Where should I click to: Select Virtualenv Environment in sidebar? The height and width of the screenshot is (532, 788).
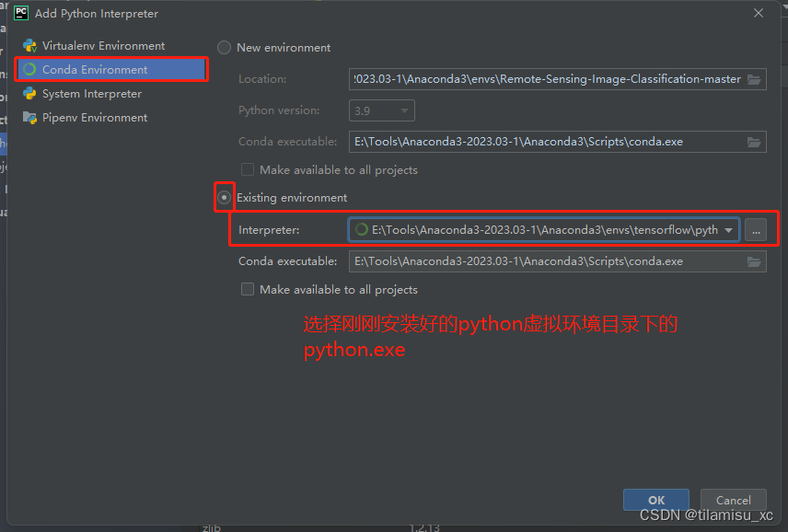tap(103, 46)
